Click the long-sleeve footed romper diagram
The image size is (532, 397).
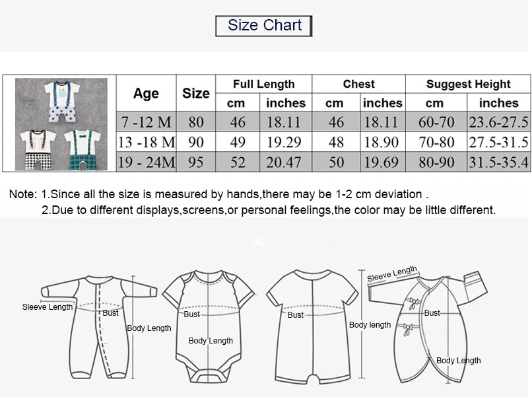(99, 327)
